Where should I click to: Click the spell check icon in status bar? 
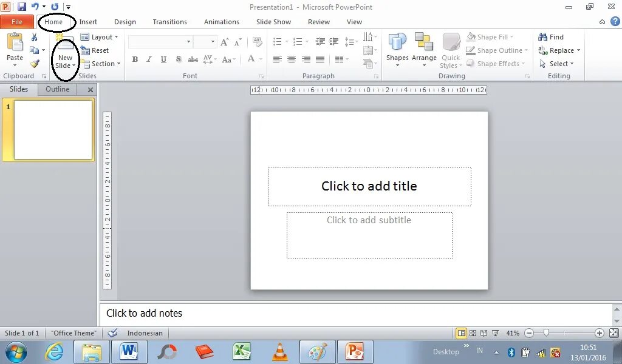pyautogui.click(x=112, y=332)
